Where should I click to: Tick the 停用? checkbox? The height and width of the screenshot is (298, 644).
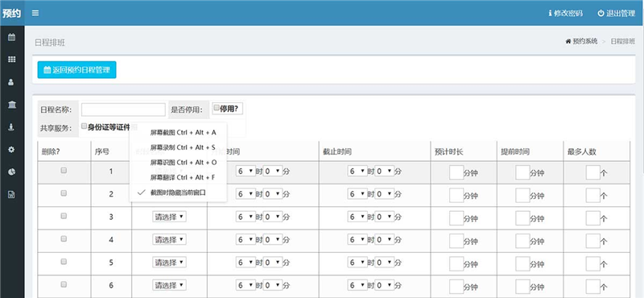217,108
